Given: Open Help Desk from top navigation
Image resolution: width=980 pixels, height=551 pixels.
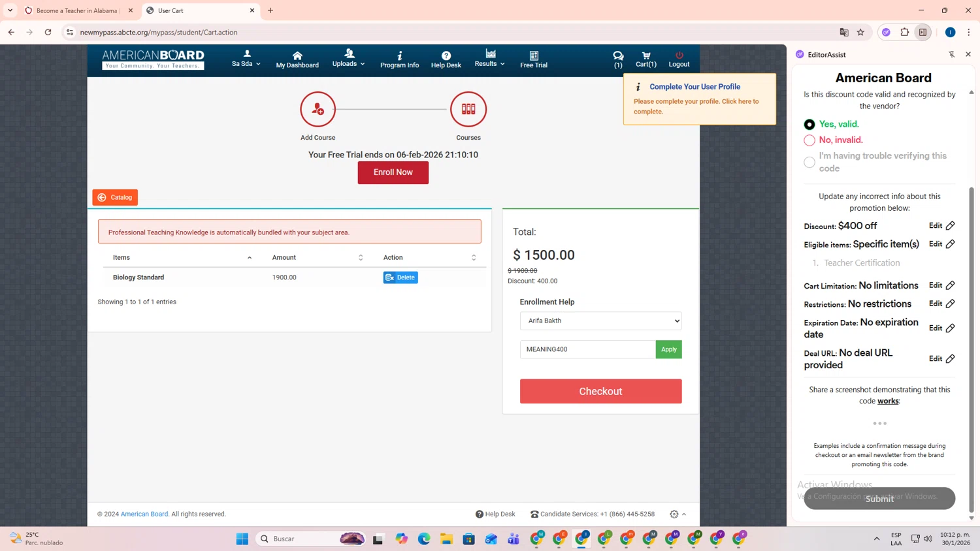Looking at the screenshot, I should [x=446, y=59].
